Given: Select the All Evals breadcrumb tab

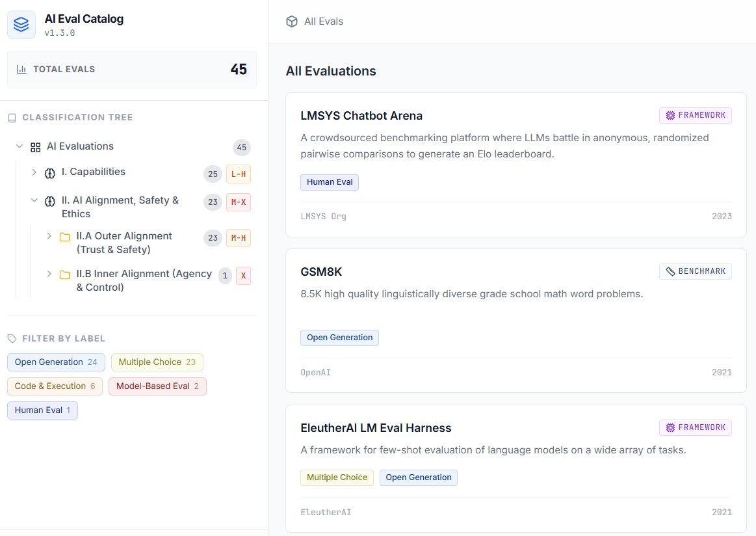Looking at the screenshot, I should (323, 21).
